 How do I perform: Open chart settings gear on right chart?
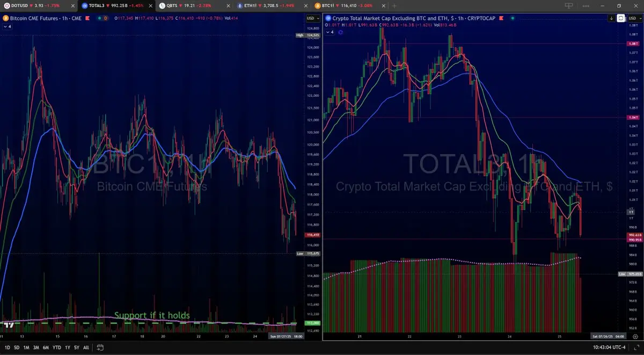pyautogui.click(x=635, y=336)
